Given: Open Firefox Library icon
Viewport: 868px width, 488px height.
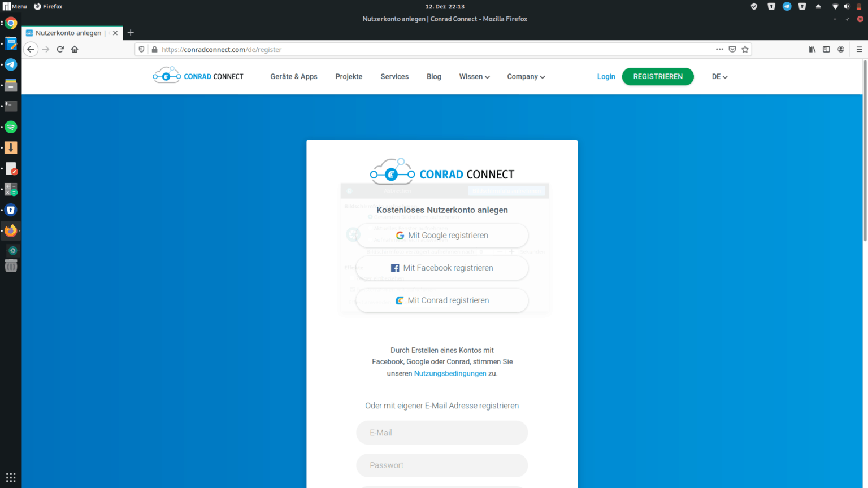Looking at the screenshot, I should (x=812, y=49).
